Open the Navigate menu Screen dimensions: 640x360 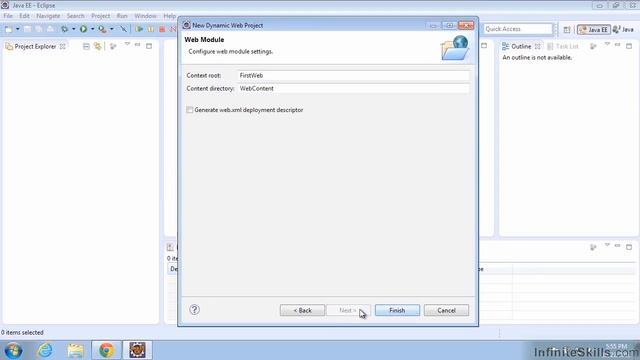click(x=48, y=16)
